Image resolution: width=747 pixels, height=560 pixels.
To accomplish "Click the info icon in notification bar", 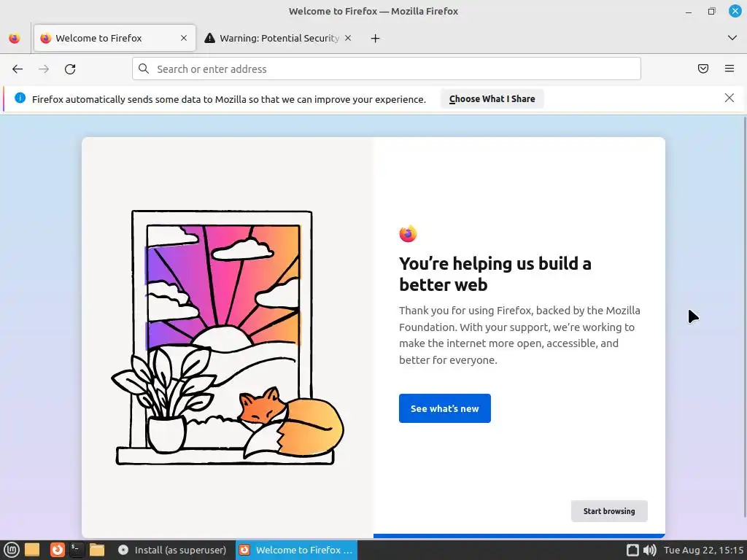I will (20, 98).
